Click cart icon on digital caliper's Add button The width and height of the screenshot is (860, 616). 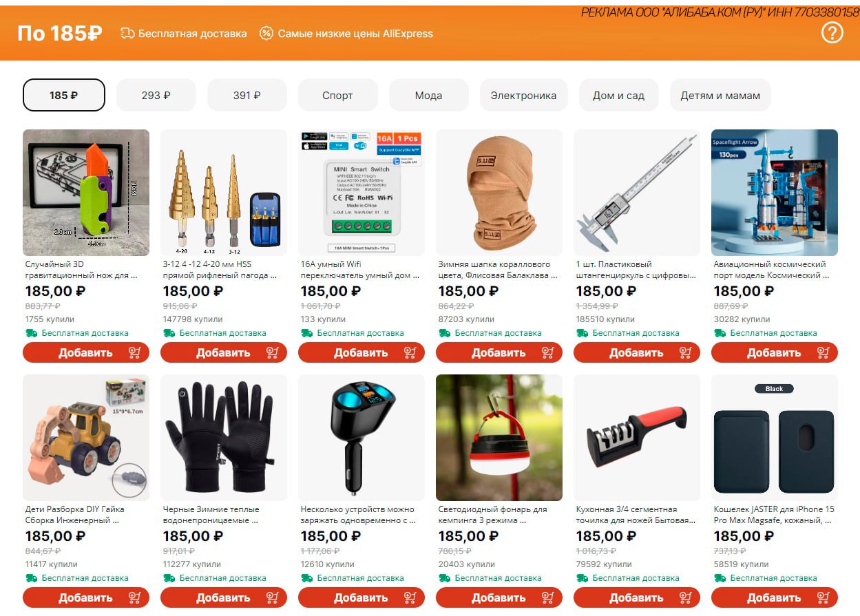[x=686, y=352]
